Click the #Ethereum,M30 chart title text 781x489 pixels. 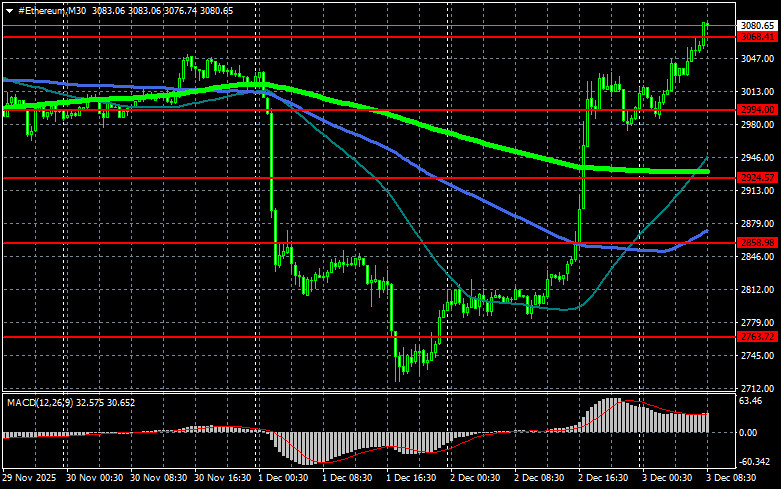51,9
